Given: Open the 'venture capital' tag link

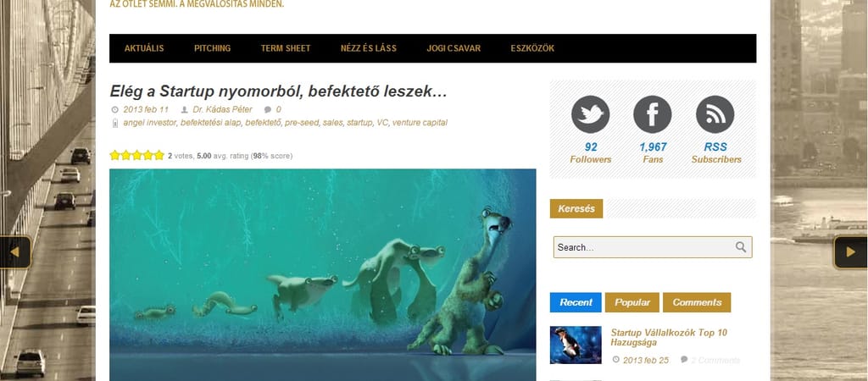Looking at the screenshot, I should 420,123.
